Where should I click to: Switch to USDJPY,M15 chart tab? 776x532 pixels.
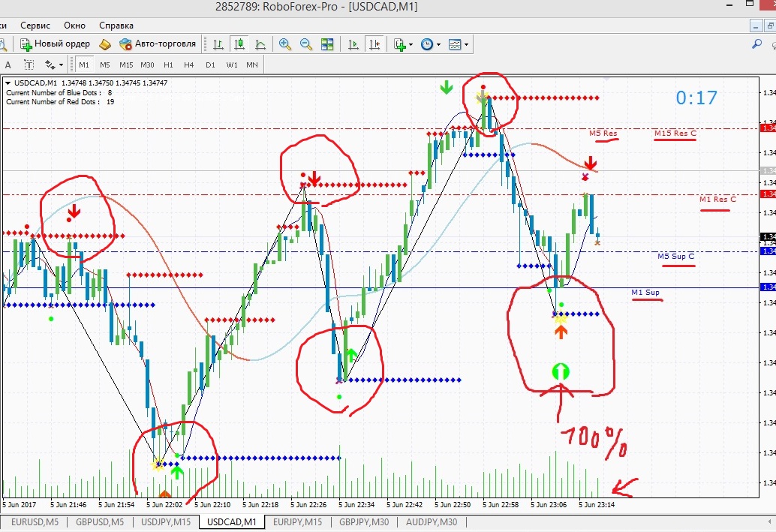tap(166, 522)
